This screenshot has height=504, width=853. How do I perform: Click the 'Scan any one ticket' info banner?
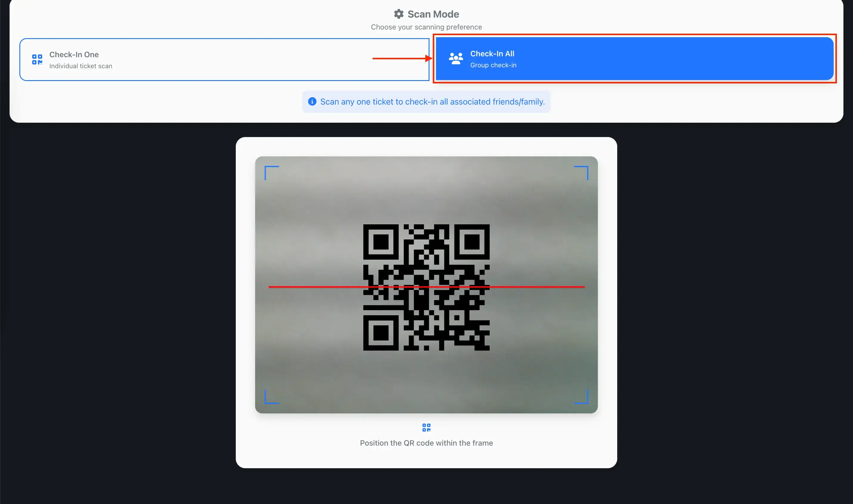coord(432,102)
